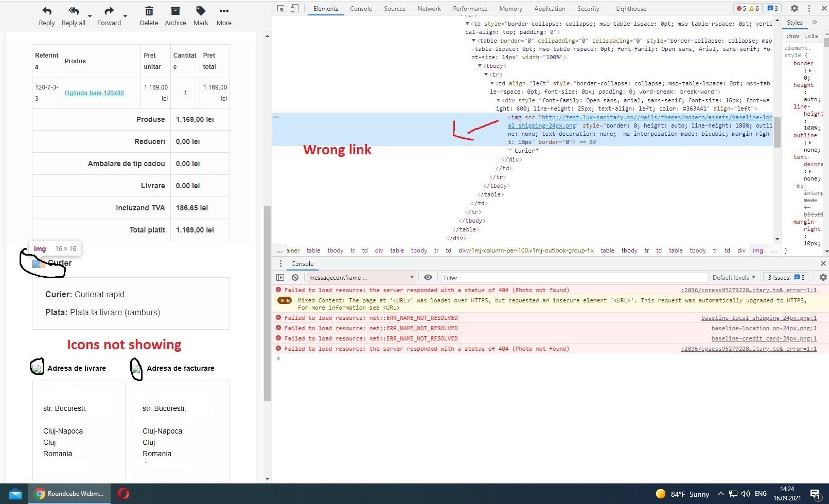Activate the DevTools inspect element picker
Viewport: 829px width, 504px height.
click(x=281, y=8)
